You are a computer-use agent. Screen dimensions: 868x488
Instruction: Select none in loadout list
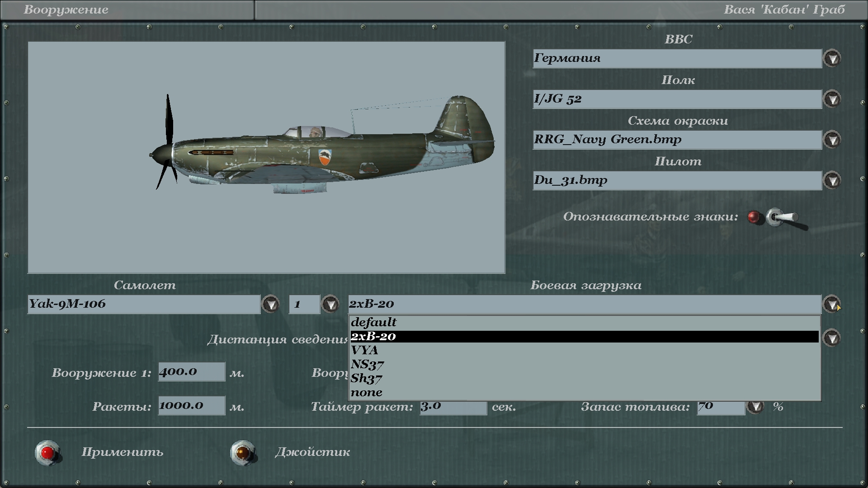coord(367,392)
